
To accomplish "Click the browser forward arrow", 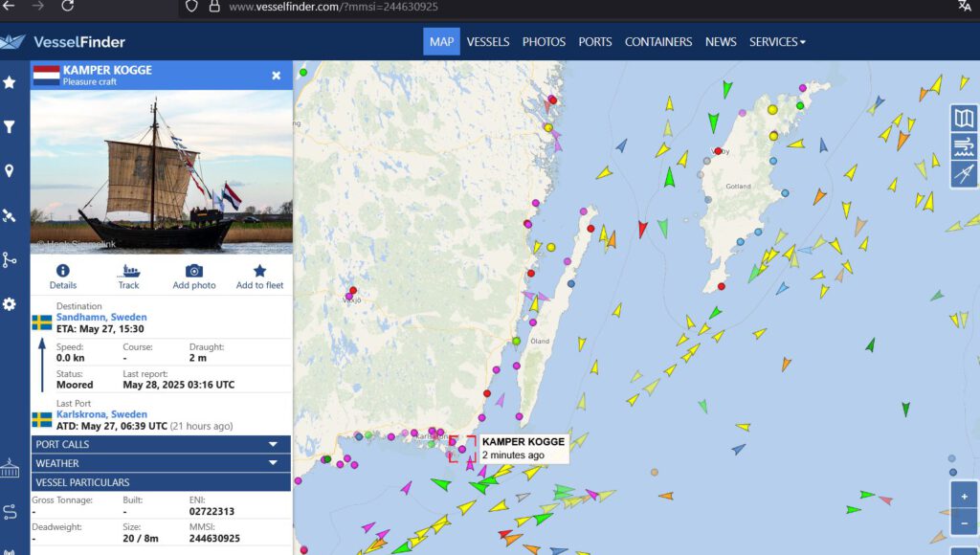I will 38,7.
